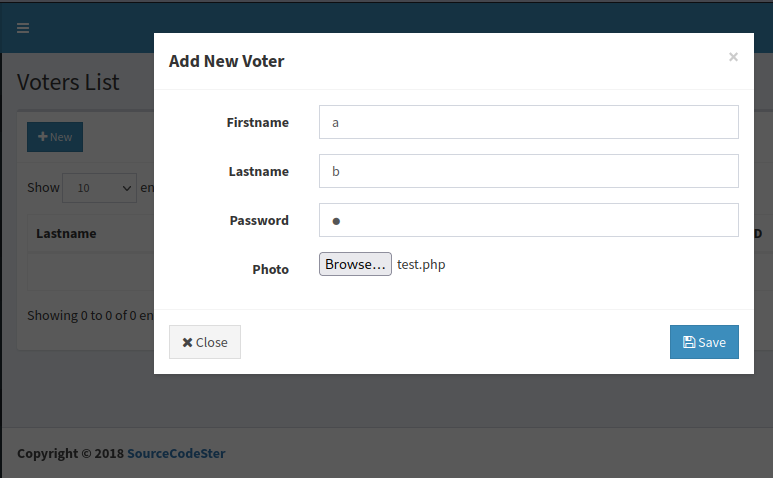Image resolution: width=773 pixels, height=478 pixels.
Task: Click the dropdown chevron next to 10
Action: click(x=127, y=188)
